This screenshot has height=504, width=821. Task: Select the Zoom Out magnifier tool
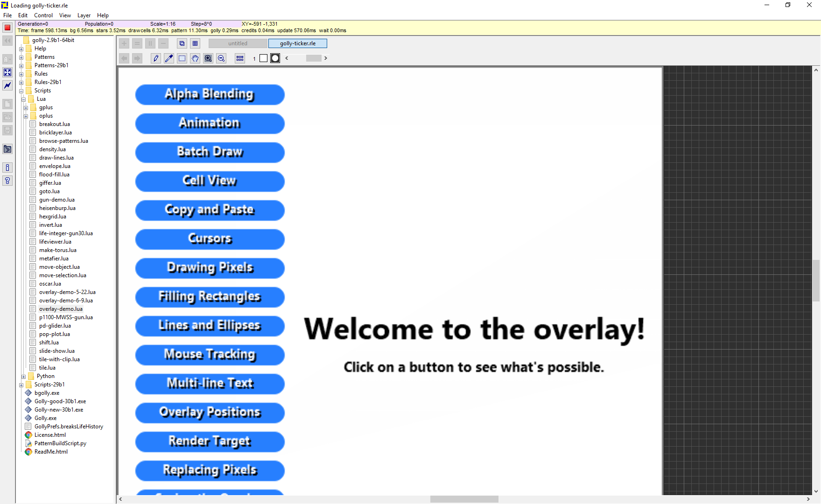(x=221, y=58)
